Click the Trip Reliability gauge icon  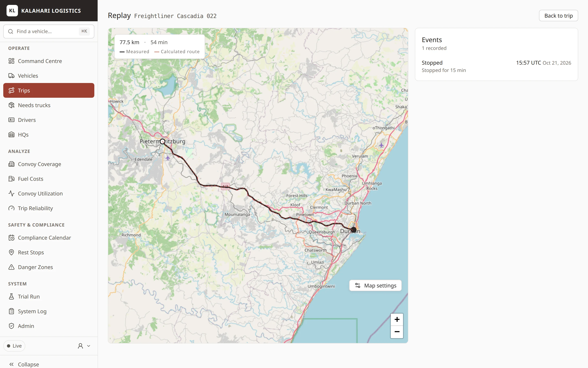(x=11, y=208)
